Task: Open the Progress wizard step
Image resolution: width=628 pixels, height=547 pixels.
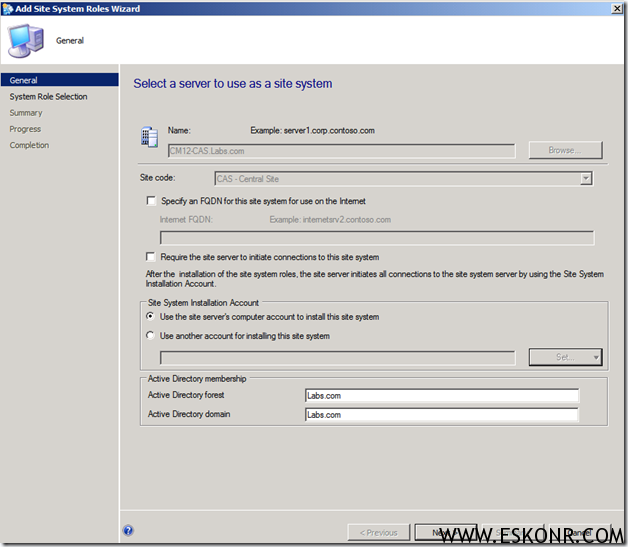Action: 25,129
